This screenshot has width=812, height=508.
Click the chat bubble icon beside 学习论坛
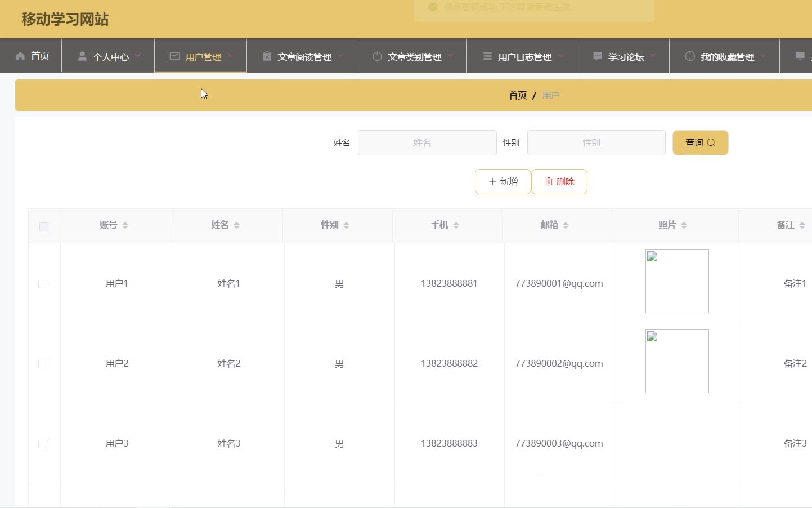point(598,56)
